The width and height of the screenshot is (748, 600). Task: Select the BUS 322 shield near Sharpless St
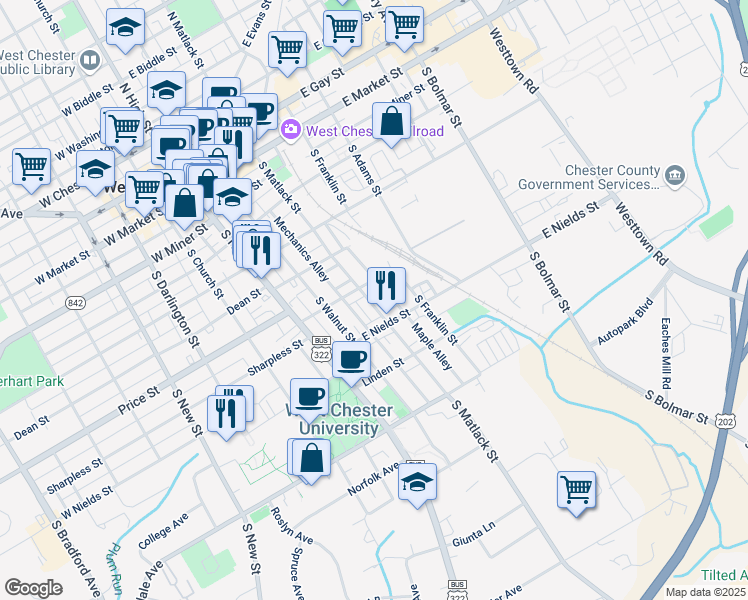tap(321, 349)
